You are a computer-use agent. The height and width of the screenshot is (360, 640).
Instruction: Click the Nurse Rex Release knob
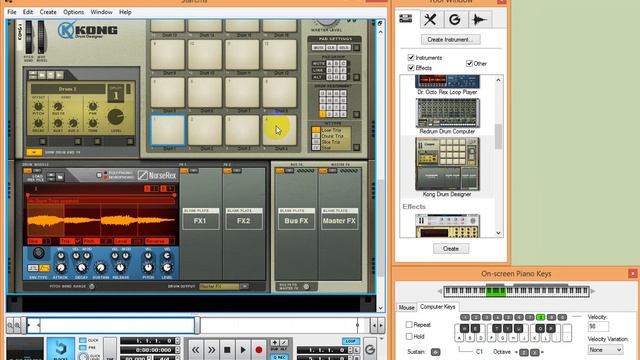click(120, 268)
